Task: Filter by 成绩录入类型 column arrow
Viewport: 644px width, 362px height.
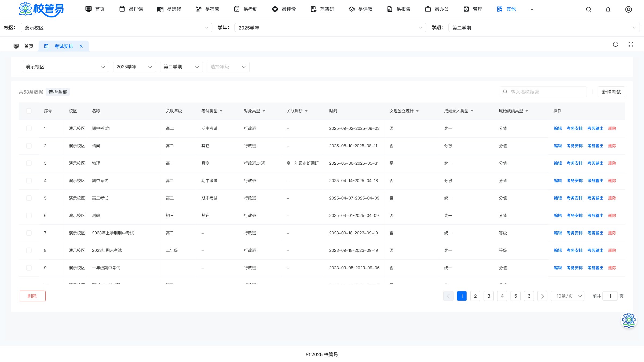Action: 472,111
